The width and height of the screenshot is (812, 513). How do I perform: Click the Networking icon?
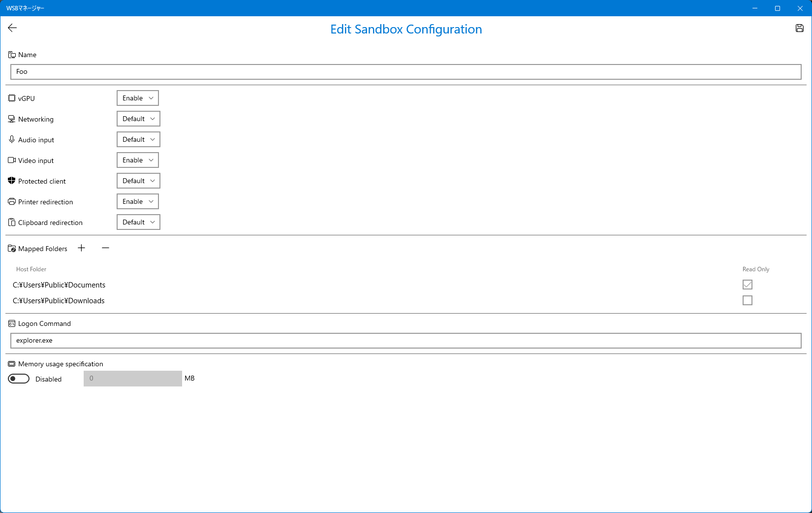click(12, 119)
